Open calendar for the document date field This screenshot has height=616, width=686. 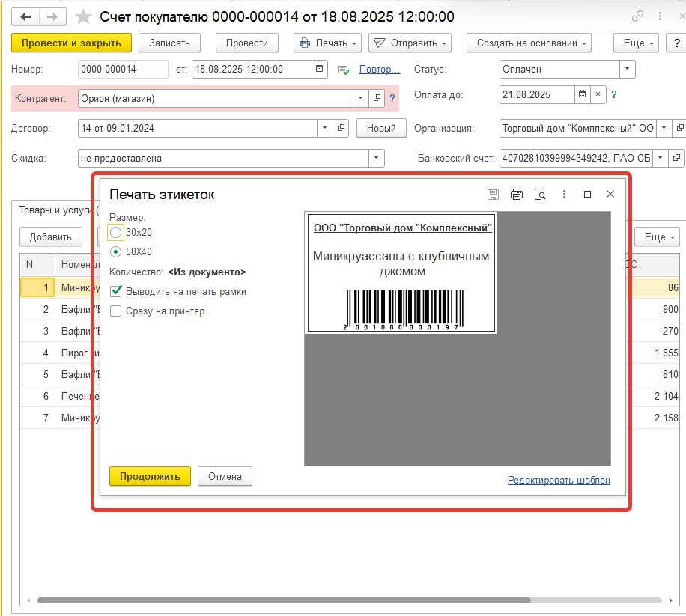tap(319, 69)
